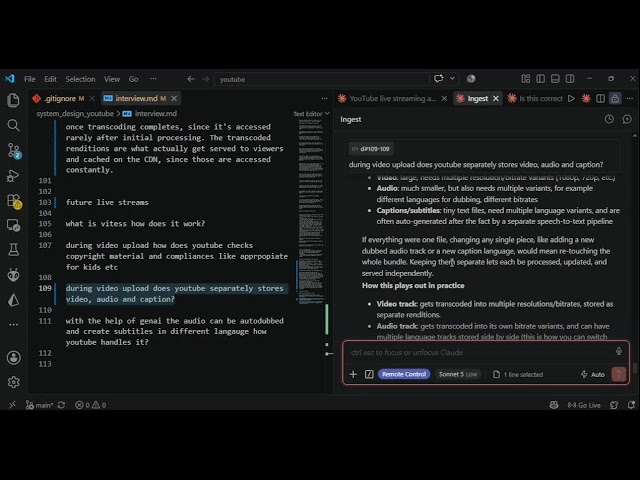Open editor More Actions ellipsis
The width and height of the screenshot is (640, 480).
pyautogui.click(x=324, y=98)
